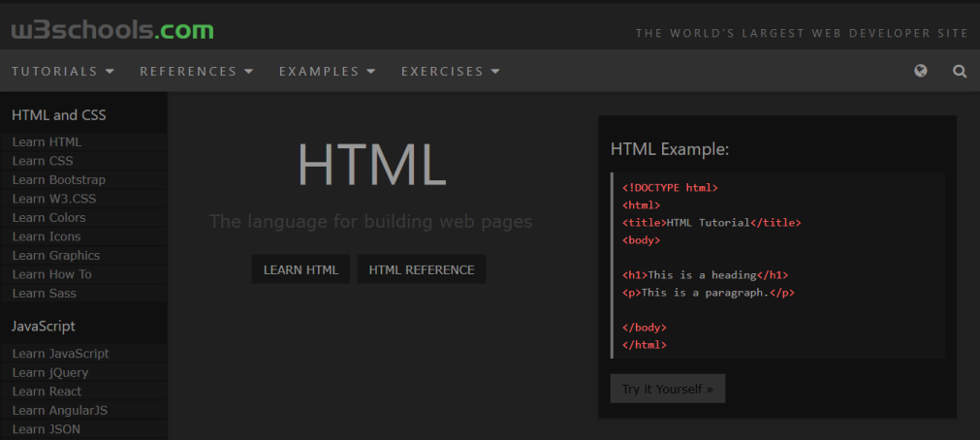The width and height of the screenshot is (980, 440).
Task: Click the HTML Example: heading
Action: [670, 149]
